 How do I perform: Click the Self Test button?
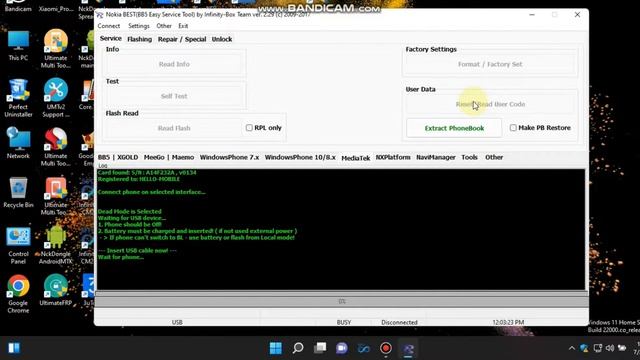point(174,96)
